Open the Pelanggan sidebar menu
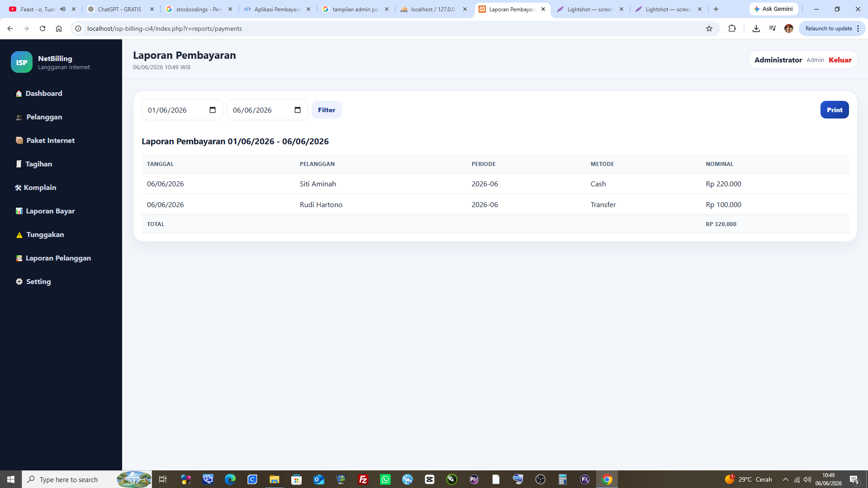 pos(39,117)
